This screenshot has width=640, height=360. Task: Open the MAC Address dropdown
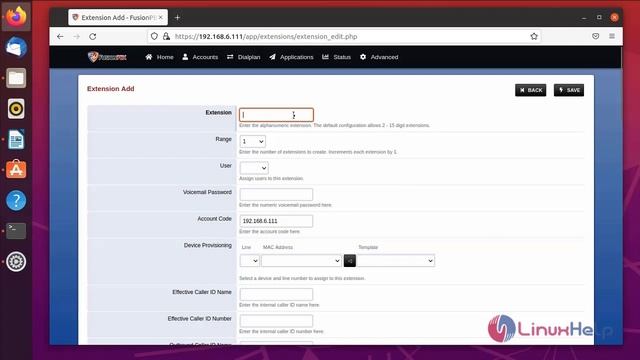click(x=301, y=260)
